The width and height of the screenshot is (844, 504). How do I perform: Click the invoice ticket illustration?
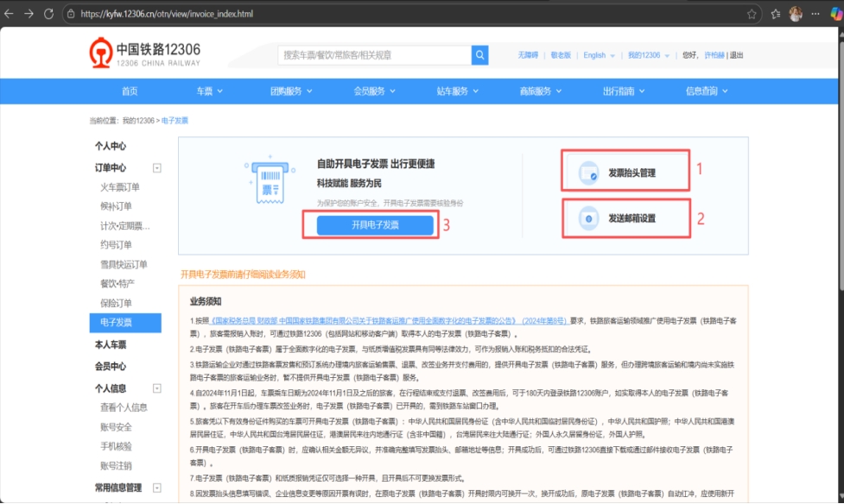pyautogui.click(x=270, y=181)
